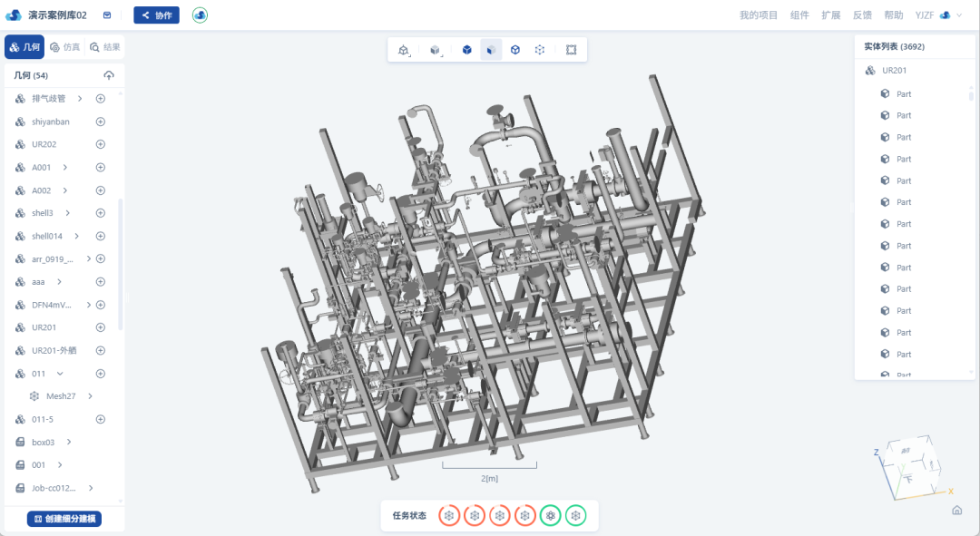Click the first red task status icon
Screen dimensions: 980x536
pos(449,515)
